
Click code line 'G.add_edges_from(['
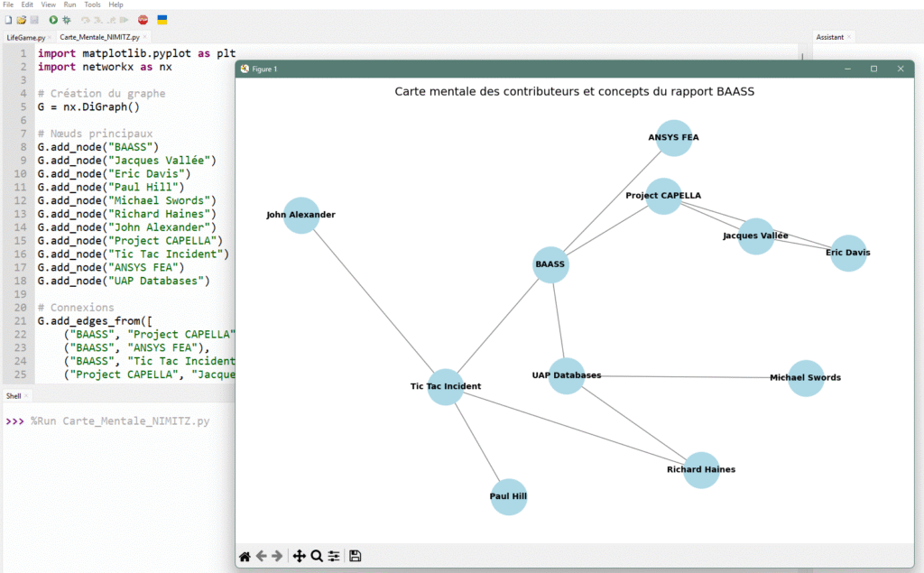95,320
